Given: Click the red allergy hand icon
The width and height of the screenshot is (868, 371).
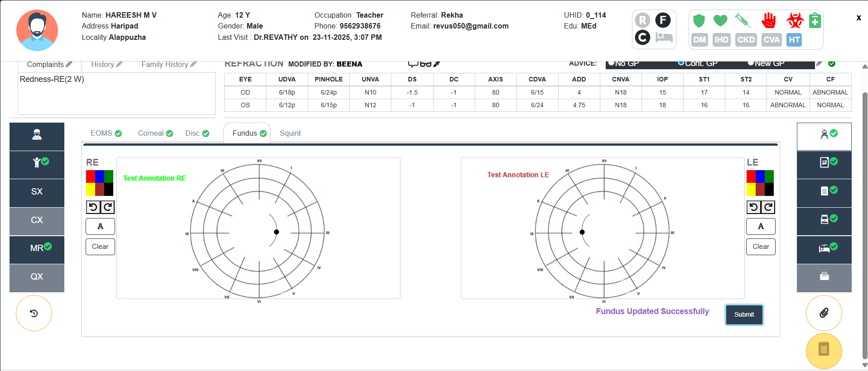Looking at the screenshot, I should 769,20.
